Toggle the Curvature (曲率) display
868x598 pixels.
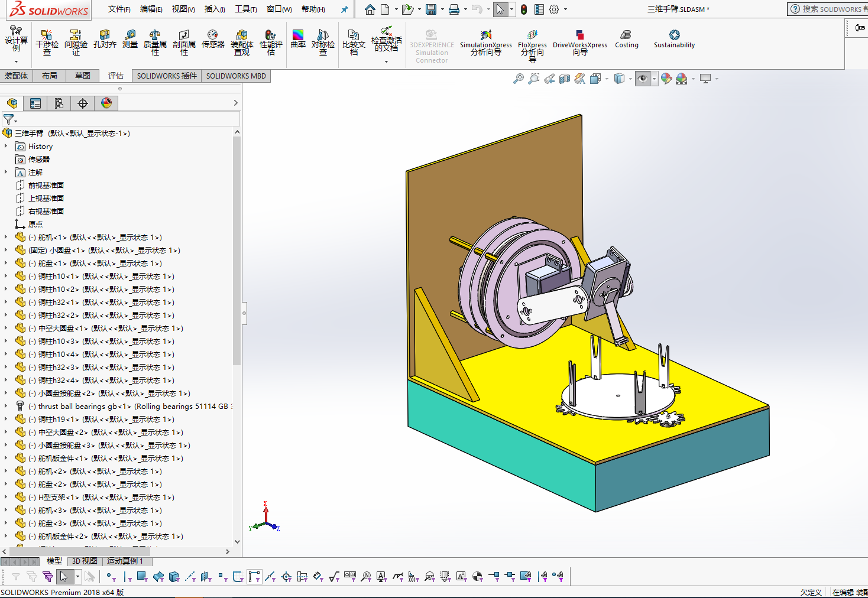298,39
